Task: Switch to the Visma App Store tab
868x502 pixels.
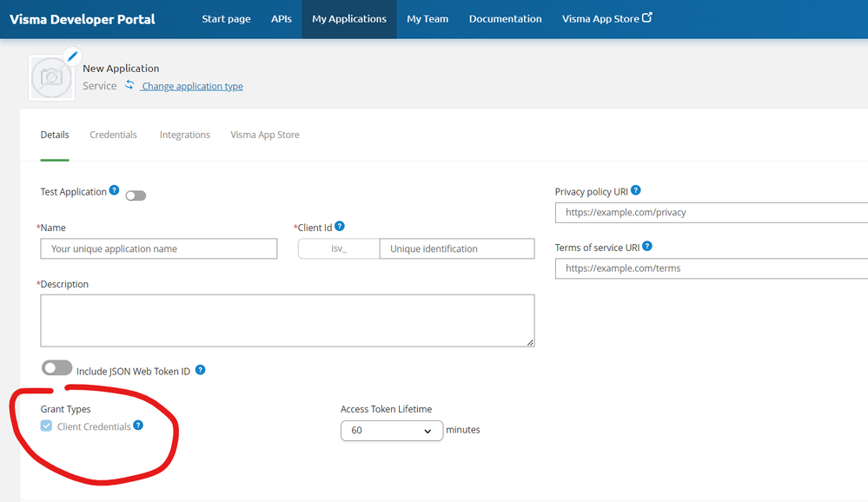Action: click(x=265, y=135)
